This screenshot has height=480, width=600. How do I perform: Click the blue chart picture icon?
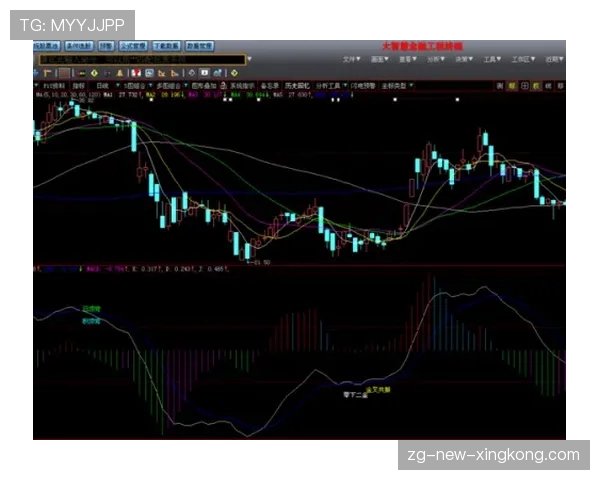coord(149,73)
